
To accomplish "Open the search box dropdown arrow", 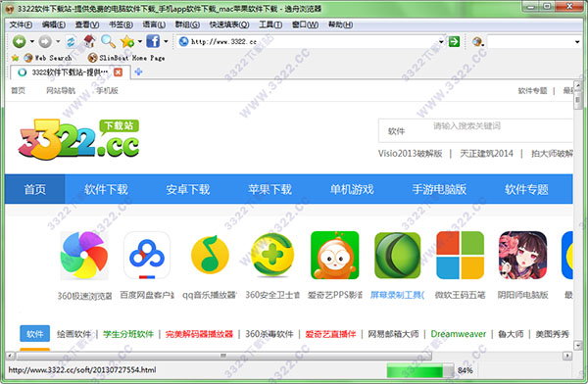I will (x=577, y=41).
